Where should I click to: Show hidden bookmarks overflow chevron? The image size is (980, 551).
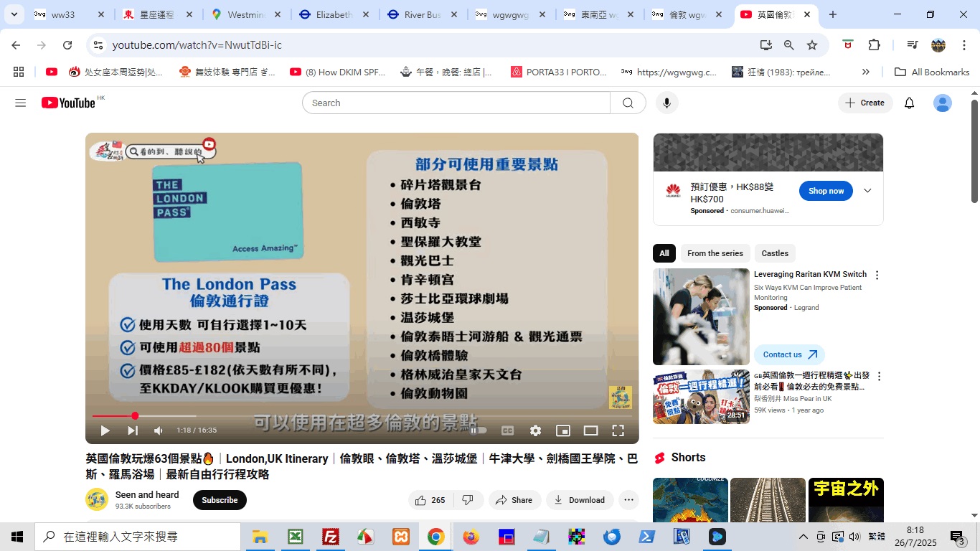coord(865,72)
